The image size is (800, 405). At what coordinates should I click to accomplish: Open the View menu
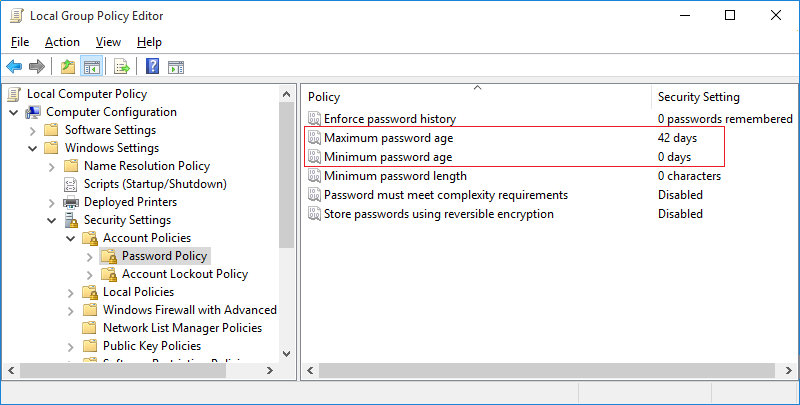108,42
